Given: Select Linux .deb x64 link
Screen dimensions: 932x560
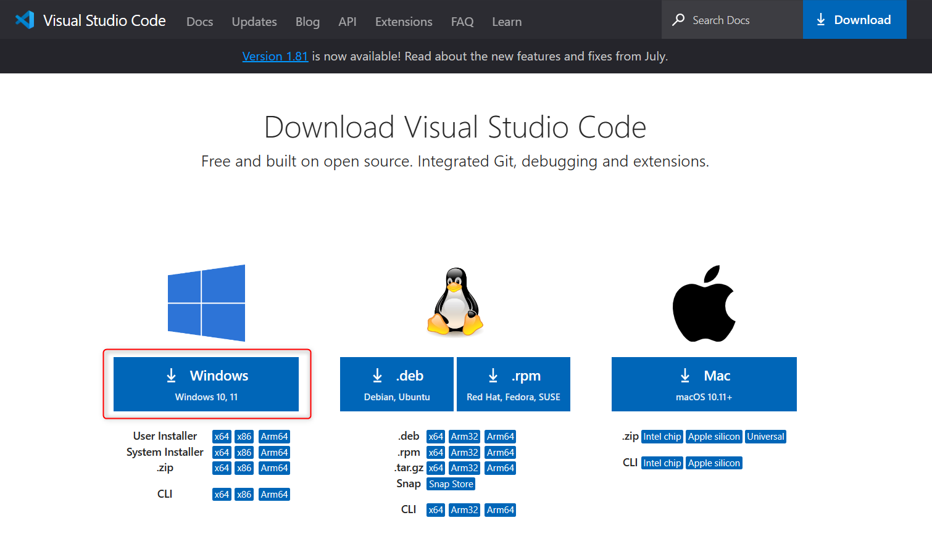Looking at the screenshot, I should coord(436,437).
